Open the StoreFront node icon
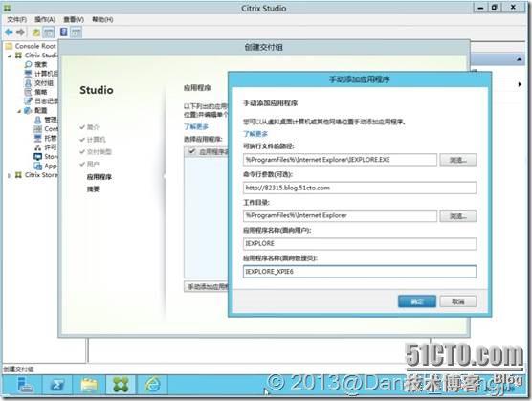 37,156
